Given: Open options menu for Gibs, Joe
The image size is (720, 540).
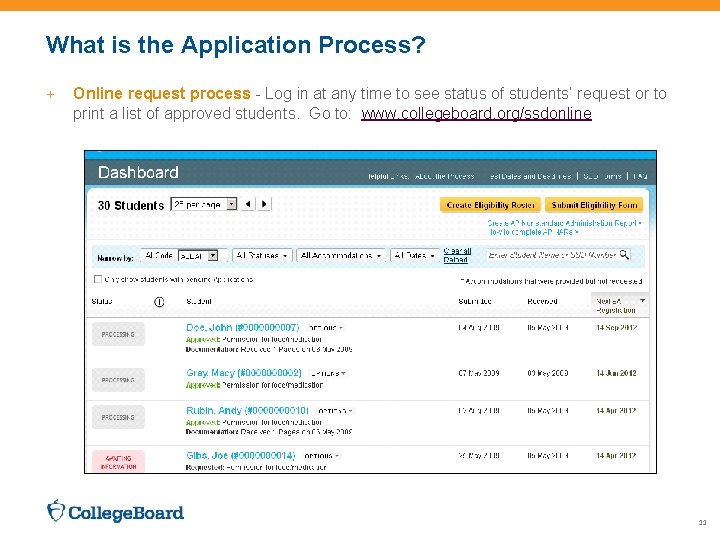Looking at the screenshot, I should point(321,456).
